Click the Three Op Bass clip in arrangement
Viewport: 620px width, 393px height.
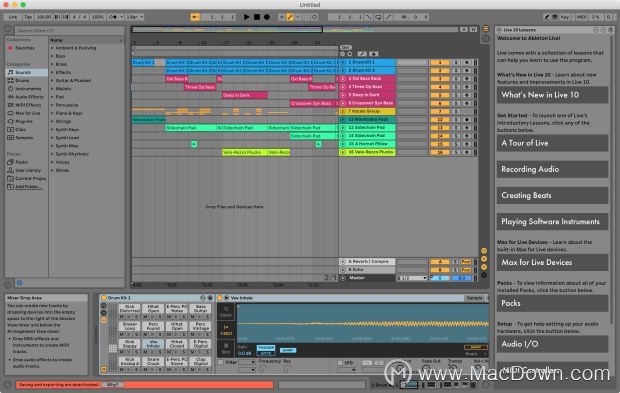tap(200, 87)
